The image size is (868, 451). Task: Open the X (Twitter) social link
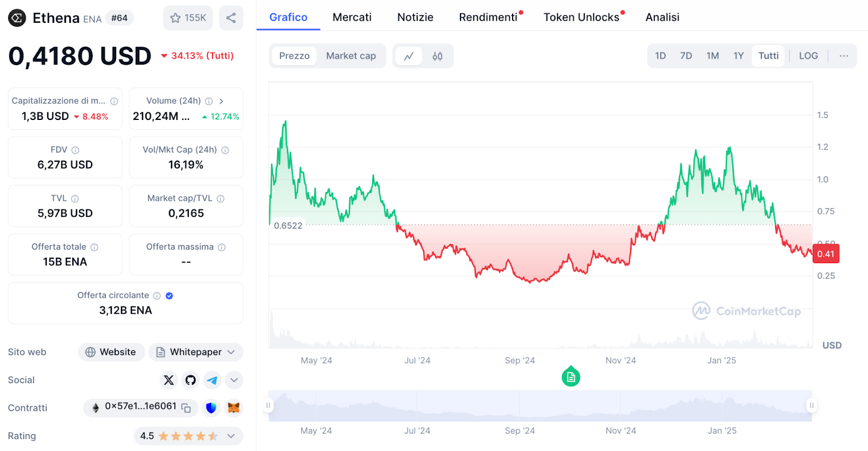pos(169,380)
